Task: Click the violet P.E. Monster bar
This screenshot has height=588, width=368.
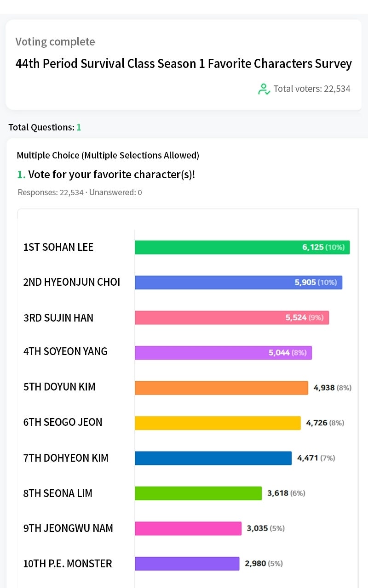Action: click(x=187, y=564)
